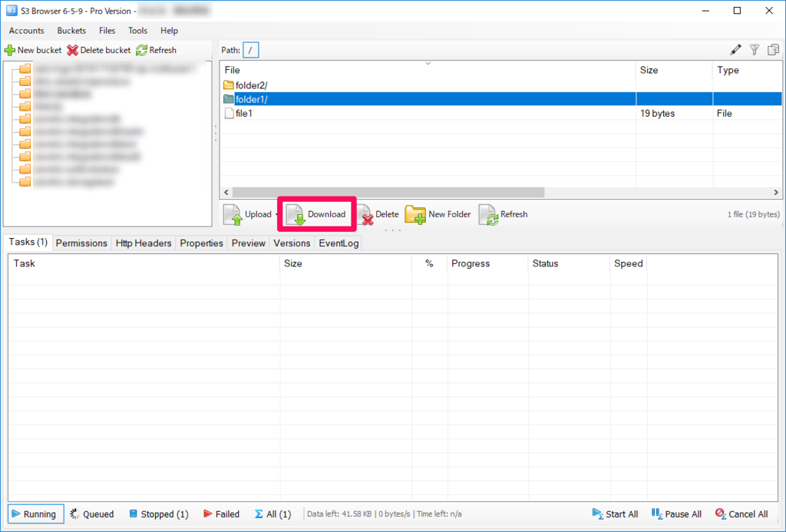Viewport: 786px width, 532px height.
Task: Click the Task column header
Action: point(144,264)
